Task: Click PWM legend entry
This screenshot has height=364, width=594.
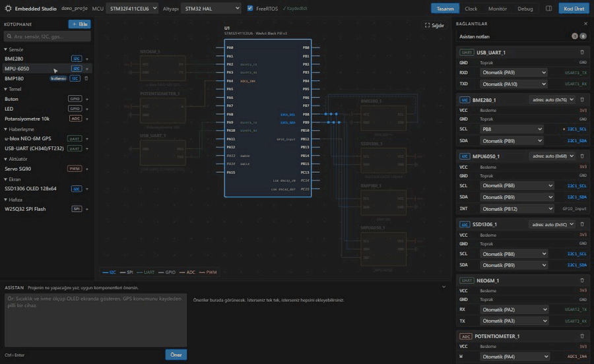Action: tap(208, 272)
